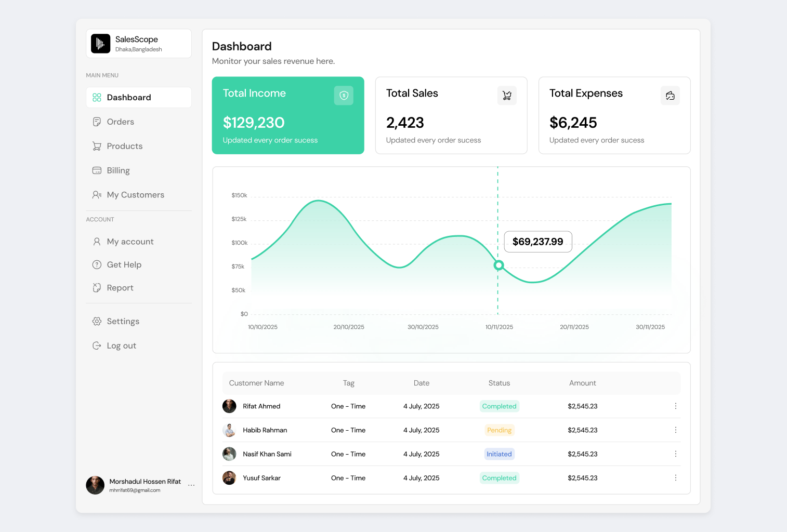View My Customers via its sidebar icon

[x=97, y=194]
